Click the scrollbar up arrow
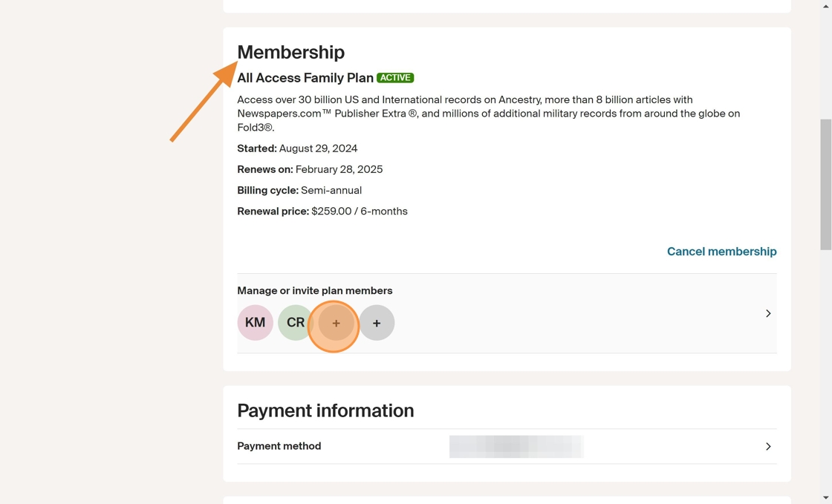Screen dimensions: 832x504 [x=825, y=4]
